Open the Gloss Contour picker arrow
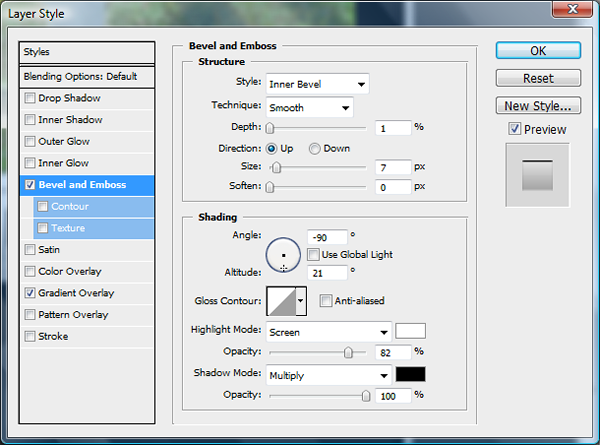 pos(301,301)
